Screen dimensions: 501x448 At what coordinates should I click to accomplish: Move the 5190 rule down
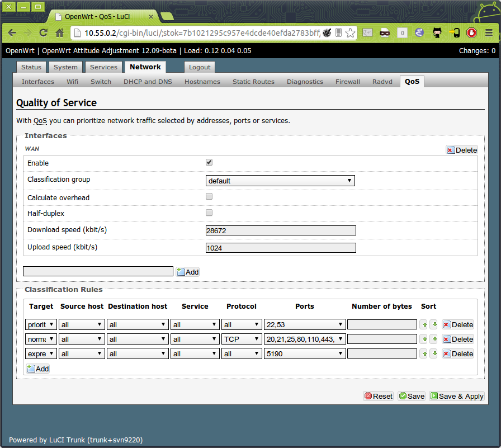(x=434, y=353)
